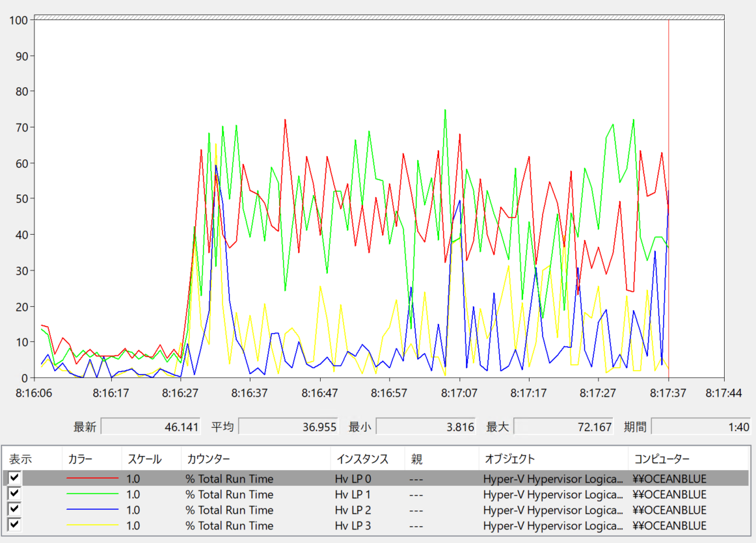Click the green color line for Hv LP 1

pyautogui.click(x=92, y=494)
